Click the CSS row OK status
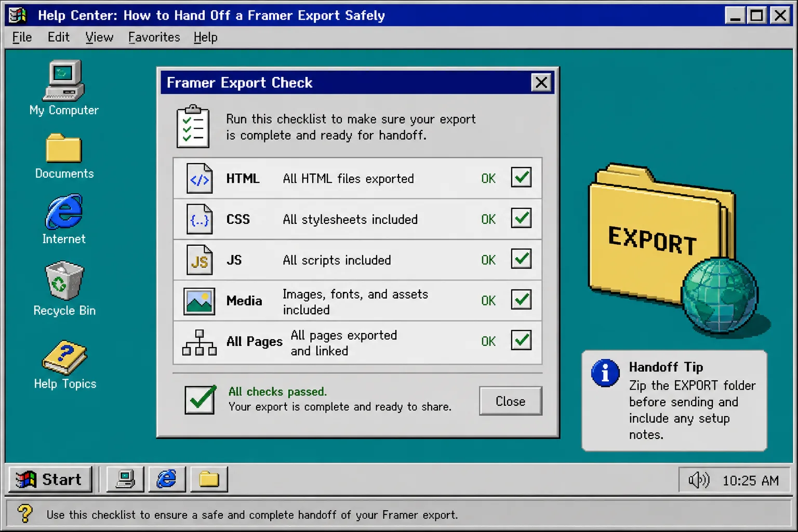 (488, 219)
